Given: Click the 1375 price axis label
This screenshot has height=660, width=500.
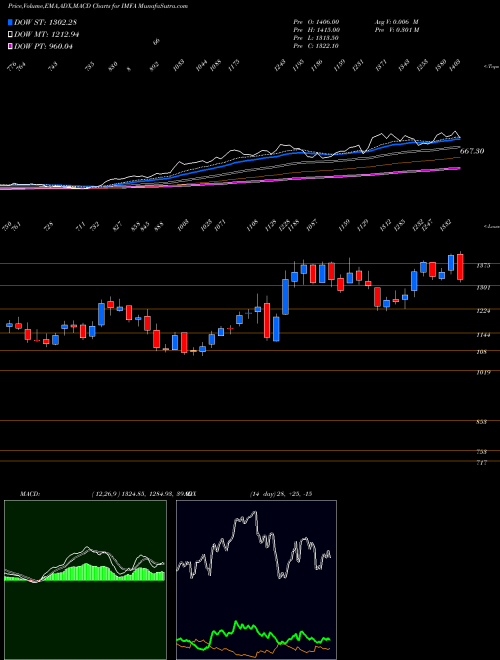Looking at the screenshot, I should coord(482,266).
